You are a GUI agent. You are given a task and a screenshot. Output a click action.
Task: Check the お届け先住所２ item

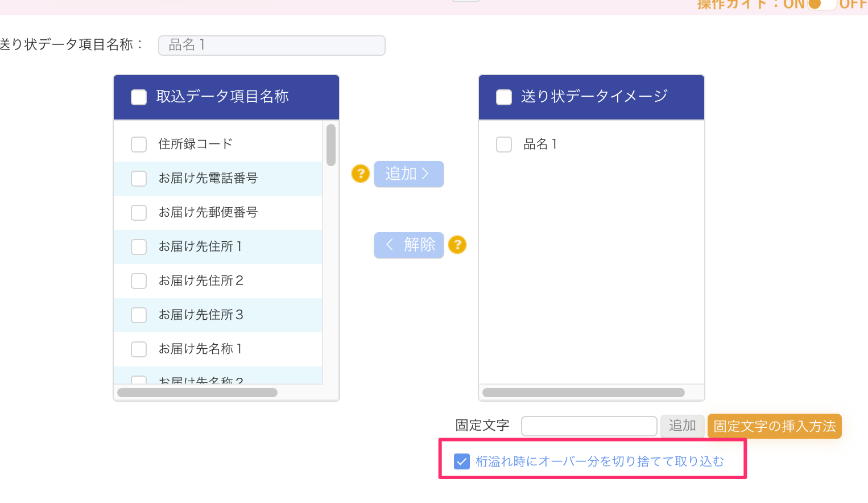139,281
